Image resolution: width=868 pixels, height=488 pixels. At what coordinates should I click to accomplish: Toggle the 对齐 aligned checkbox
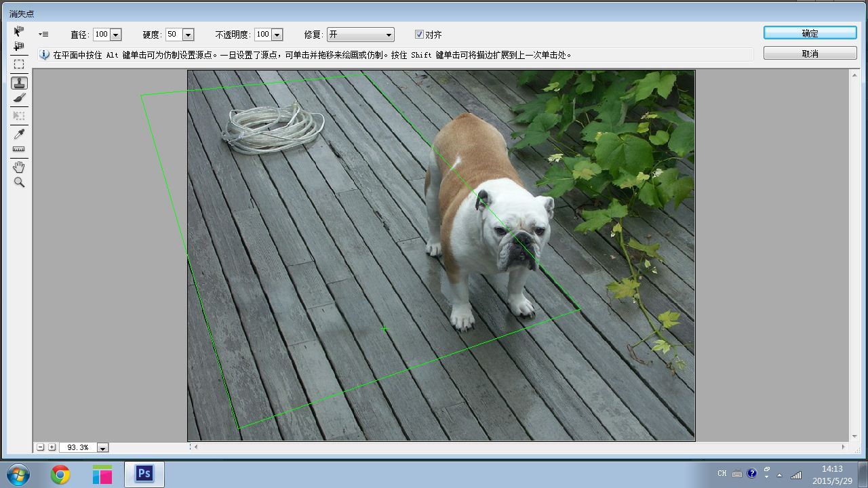[x=419, y=34]
